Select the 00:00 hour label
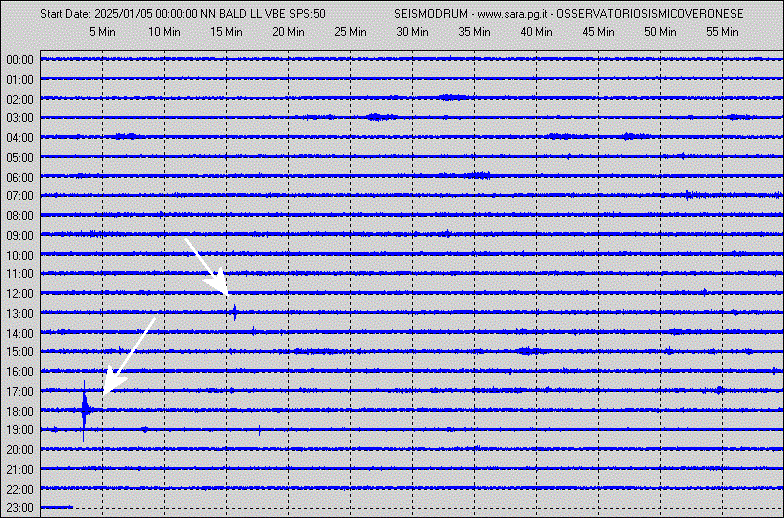 tap(20, 60)
